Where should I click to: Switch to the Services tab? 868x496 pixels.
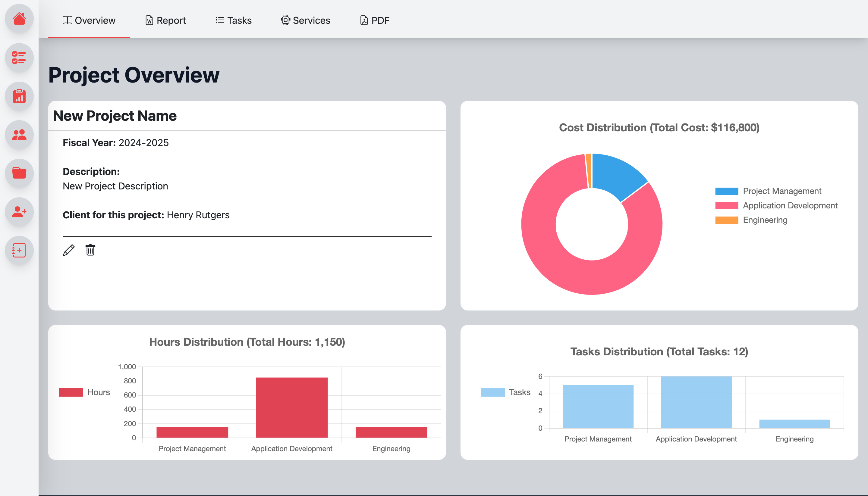click(x=306, y=20)
